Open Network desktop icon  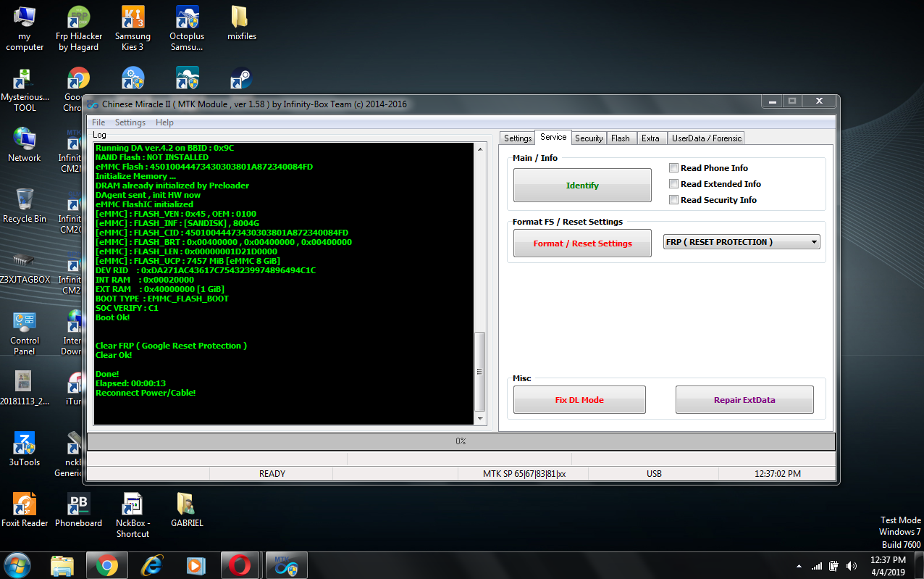pyautogui.click(x=25, y=144)
